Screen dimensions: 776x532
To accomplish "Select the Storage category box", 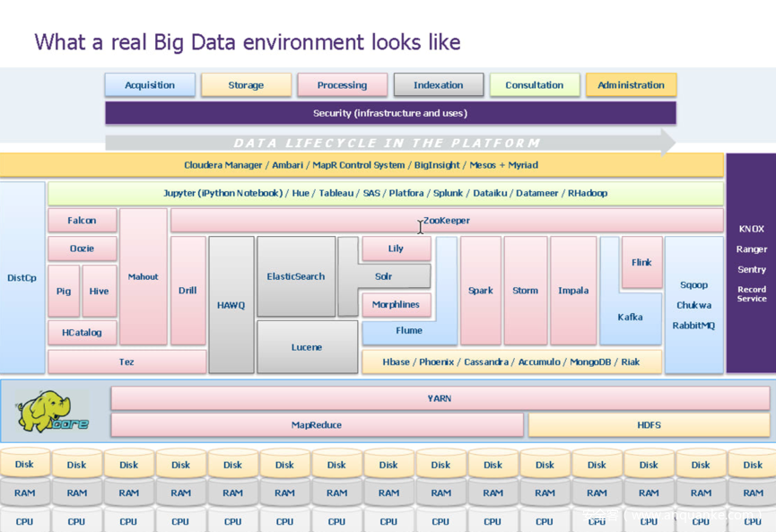I will point(246,85).
